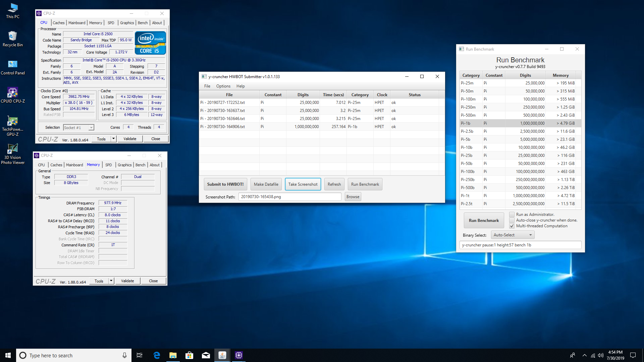644x362 pixels.
Task: Open Graphics tab in bottom CPU-Z window
Action: click(x=124, y=165)
